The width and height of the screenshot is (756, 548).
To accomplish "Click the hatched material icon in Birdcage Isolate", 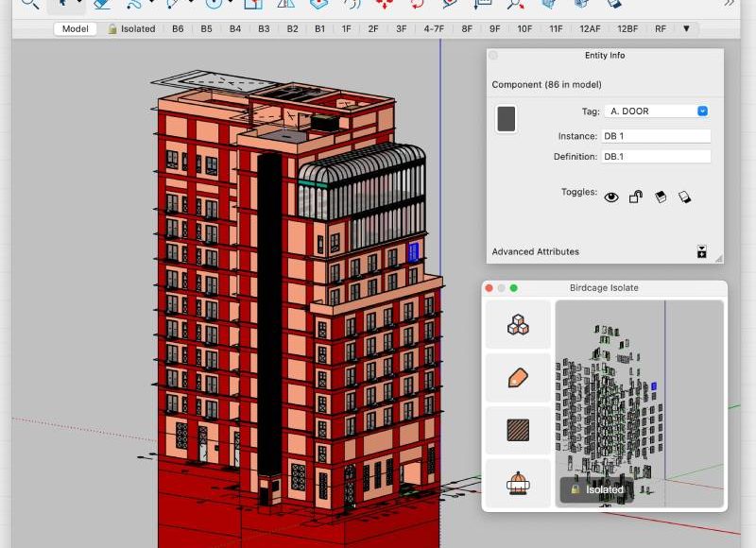I will click(x=518, y=431).
